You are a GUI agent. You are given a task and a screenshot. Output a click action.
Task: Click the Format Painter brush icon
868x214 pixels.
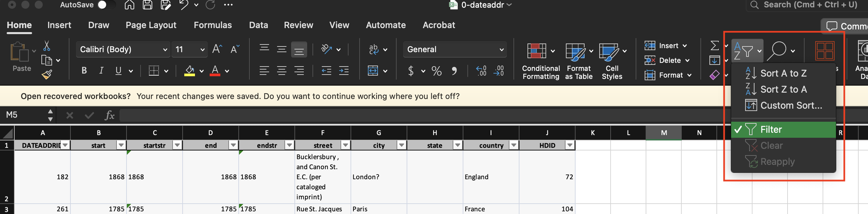pos(47,74)
